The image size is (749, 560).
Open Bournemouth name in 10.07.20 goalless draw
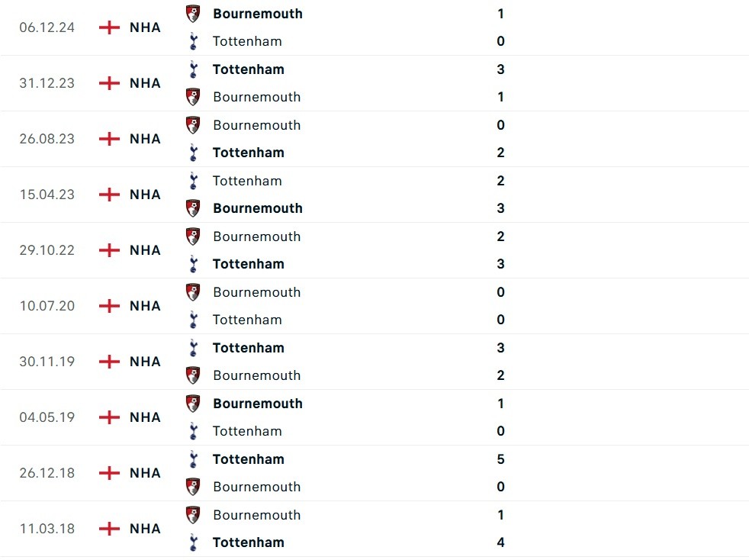point(257,292)
